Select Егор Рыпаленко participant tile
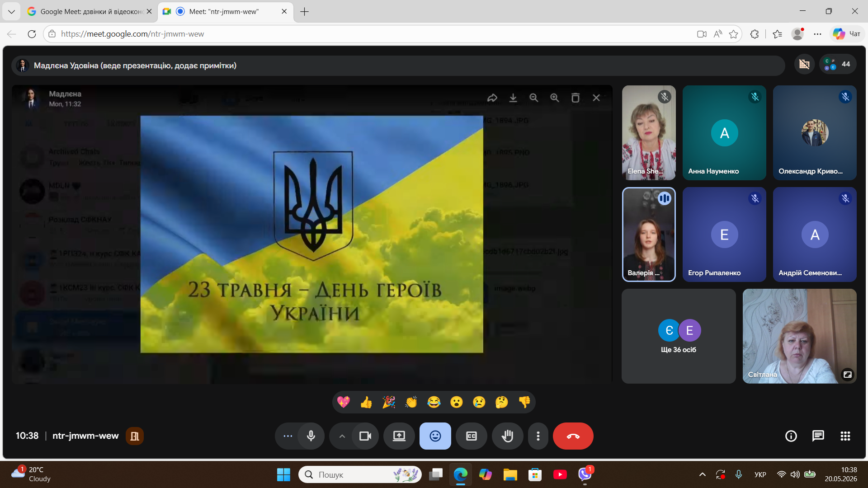This screenshot has height=488, width=868. (x=724, y=235)
